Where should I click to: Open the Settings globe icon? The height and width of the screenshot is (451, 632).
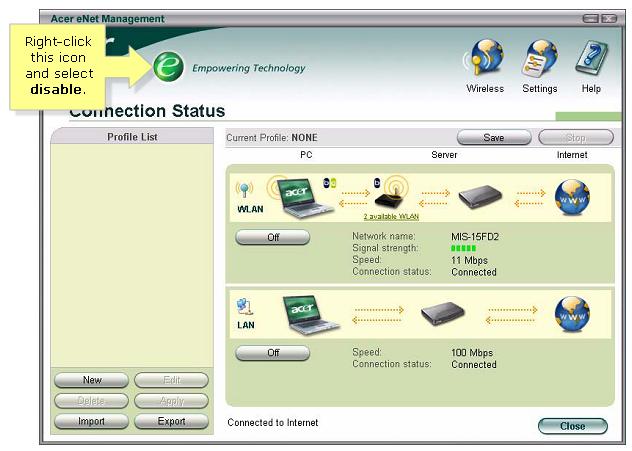click(540, 60)
